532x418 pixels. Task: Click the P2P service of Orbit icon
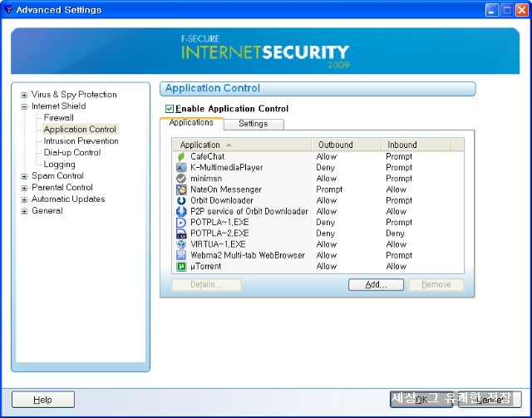coord(181,211)
